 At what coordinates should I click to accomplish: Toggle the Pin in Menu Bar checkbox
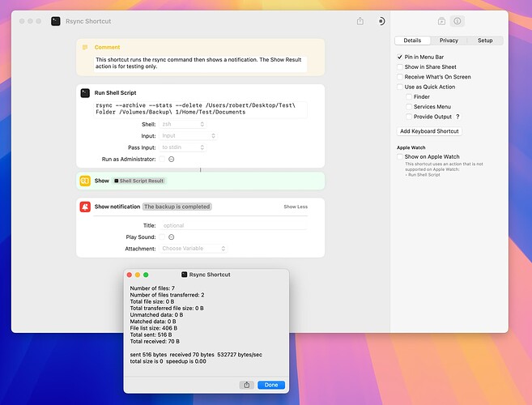pyautogui.click(x=400, y=57)
